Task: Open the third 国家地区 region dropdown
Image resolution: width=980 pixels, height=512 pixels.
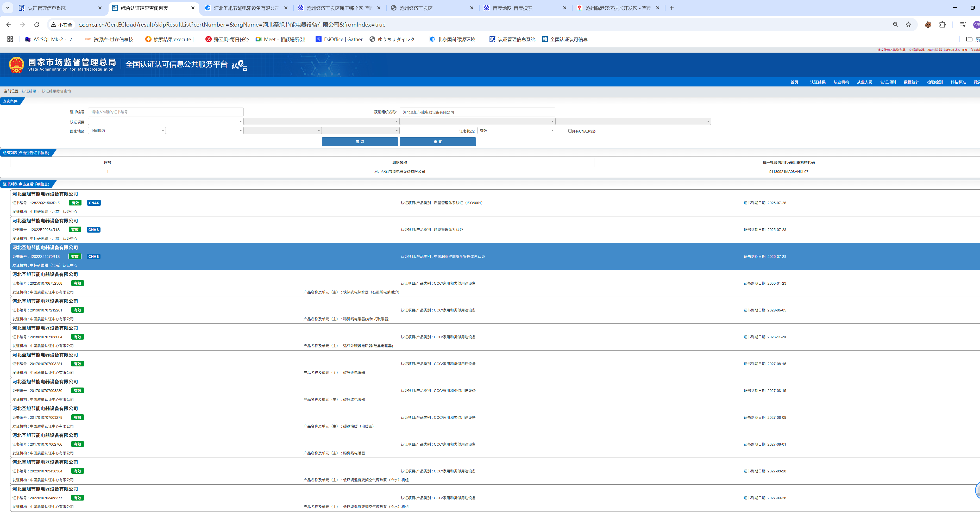Action: click(x=283, y=130)
